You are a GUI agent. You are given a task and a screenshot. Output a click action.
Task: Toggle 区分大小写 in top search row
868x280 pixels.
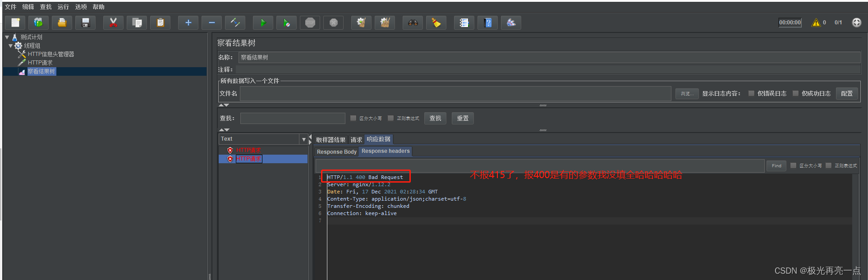[x=354, y=118]
